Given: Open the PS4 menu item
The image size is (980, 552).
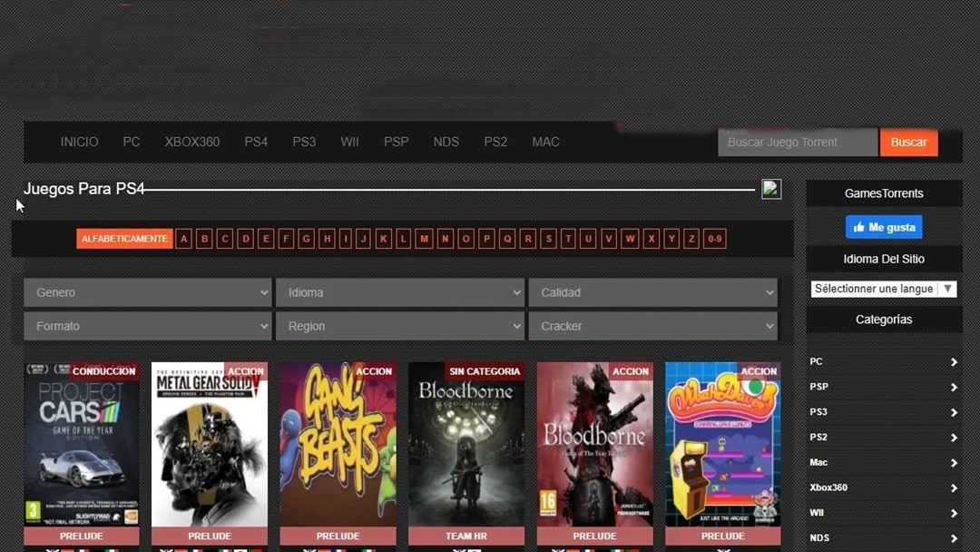Looking at the screenshot, I should click(256, 142).
